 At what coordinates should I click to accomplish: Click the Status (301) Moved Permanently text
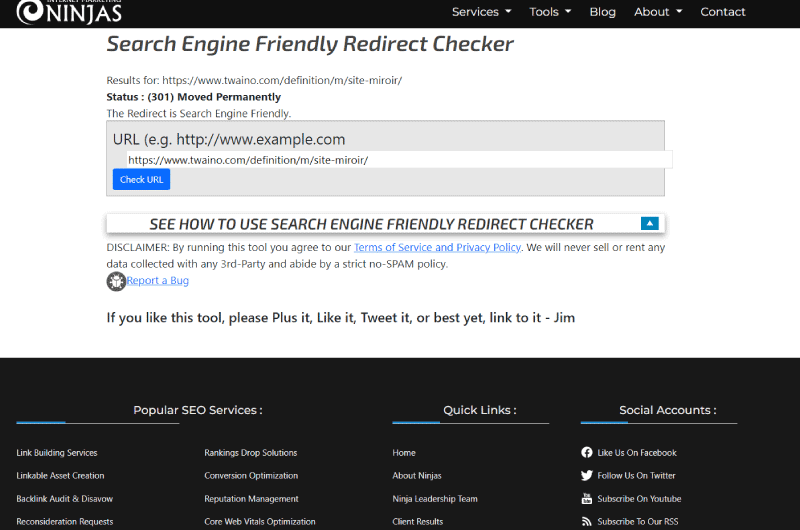(193, 97)
